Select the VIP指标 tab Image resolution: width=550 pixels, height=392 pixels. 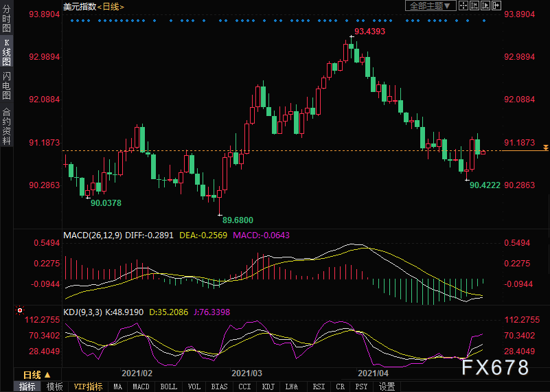tap(89, 387)
